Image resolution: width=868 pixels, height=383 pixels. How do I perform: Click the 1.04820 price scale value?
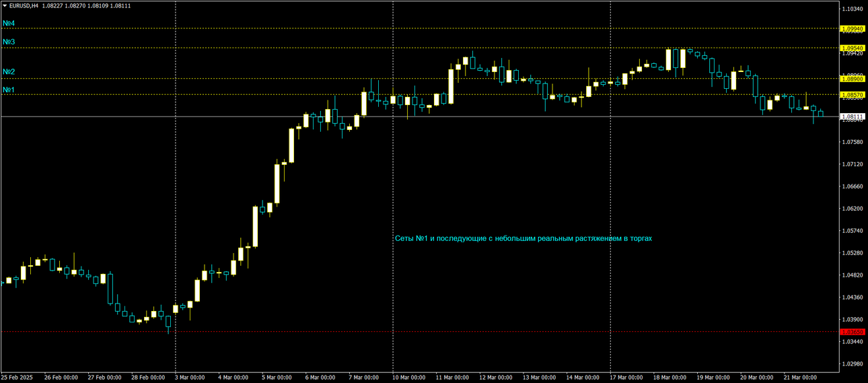point(853,275)
